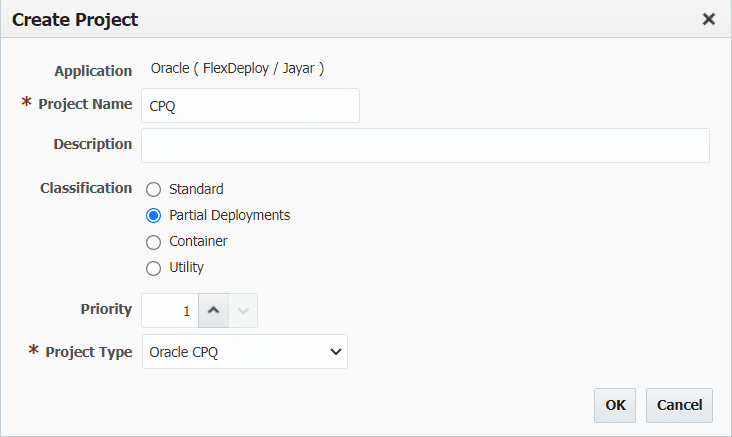Confirm with the OK button
732x437 pixels.
[x=615, y=405]
